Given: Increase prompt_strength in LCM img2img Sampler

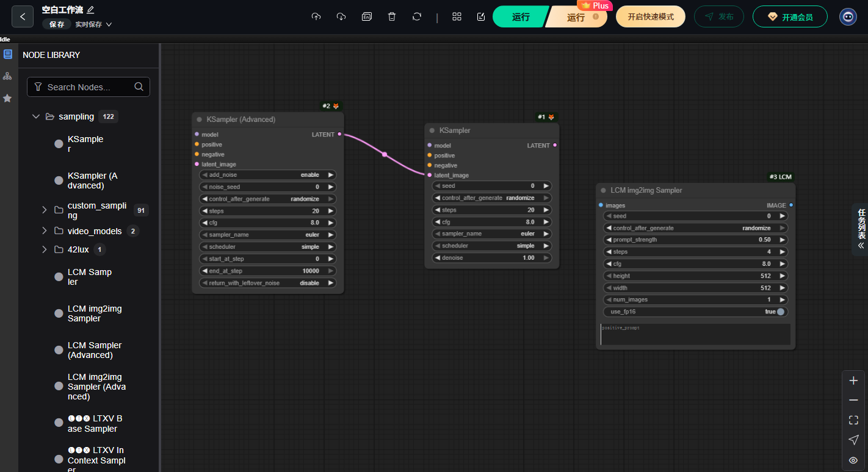Looking at the screenshot, I should 781,240.
